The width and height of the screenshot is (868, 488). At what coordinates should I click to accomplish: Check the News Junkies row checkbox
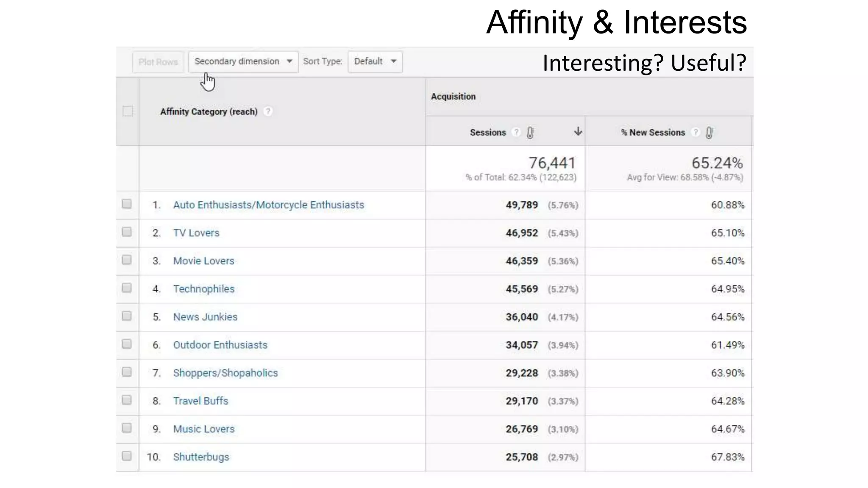(x=127, y=316)
